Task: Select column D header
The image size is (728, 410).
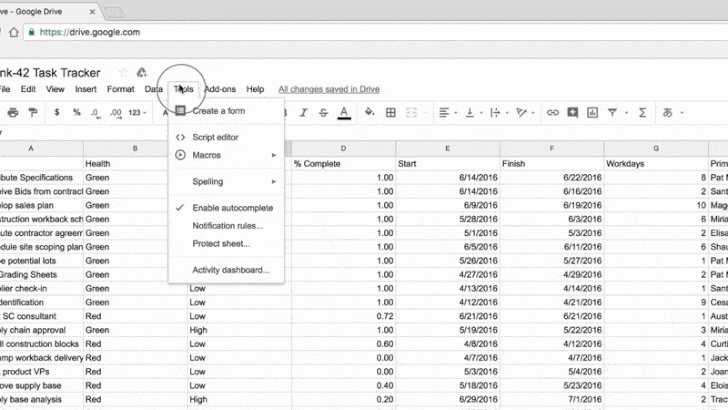Action: click(344, 149)
